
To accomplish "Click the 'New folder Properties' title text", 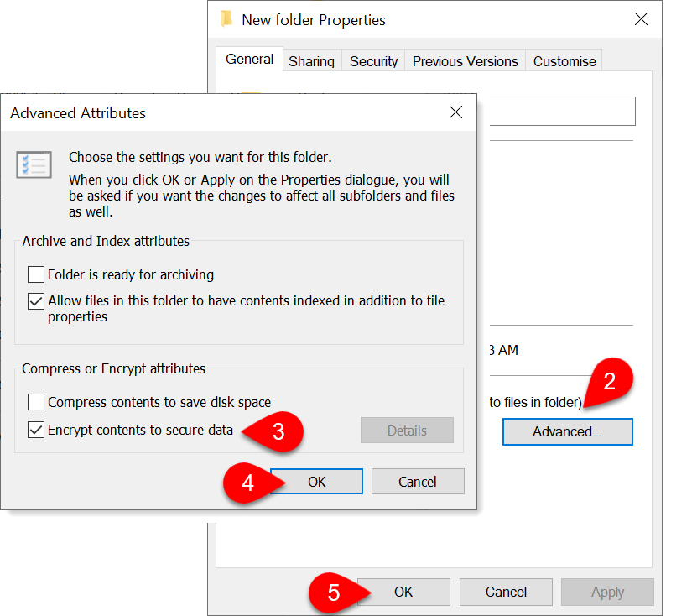I will pyautogui.click(x=314, y=20).
